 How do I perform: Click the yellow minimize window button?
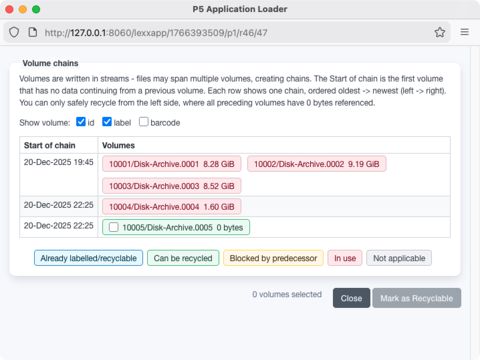(23, 9)
